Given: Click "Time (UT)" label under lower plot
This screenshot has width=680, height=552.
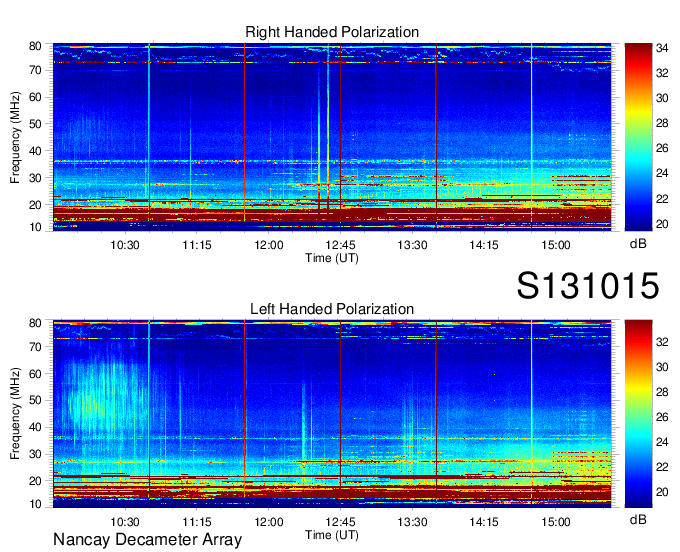Looking at the screenshot, I should pos(332,535).
